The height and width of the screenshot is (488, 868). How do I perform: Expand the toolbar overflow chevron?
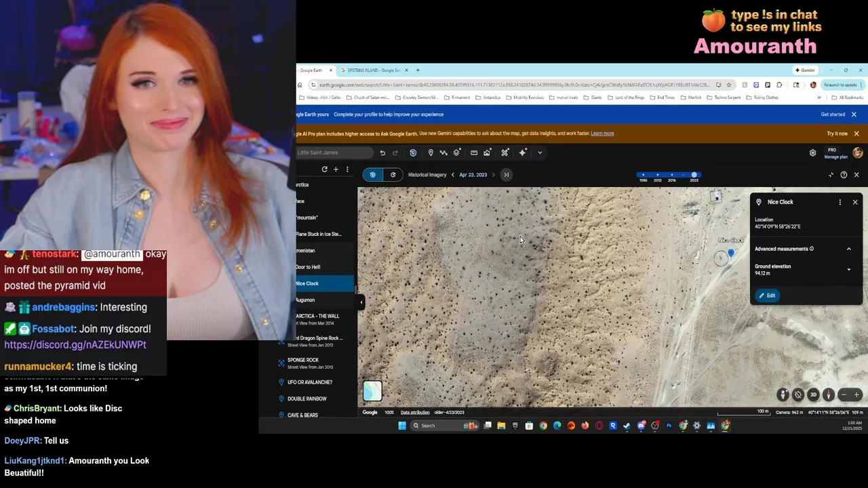tap(540, 152)
